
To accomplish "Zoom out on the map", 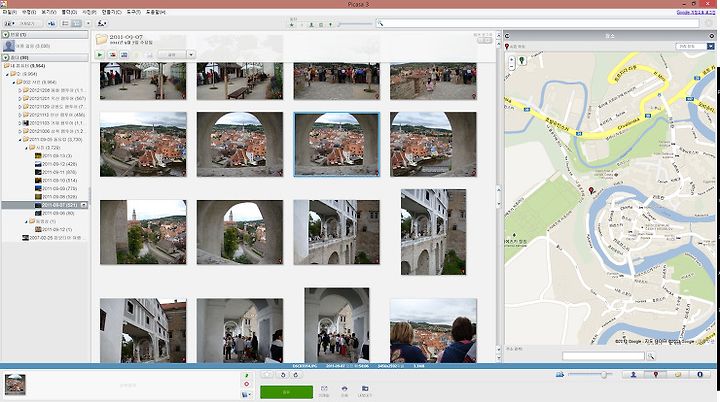I will [512, 67].
